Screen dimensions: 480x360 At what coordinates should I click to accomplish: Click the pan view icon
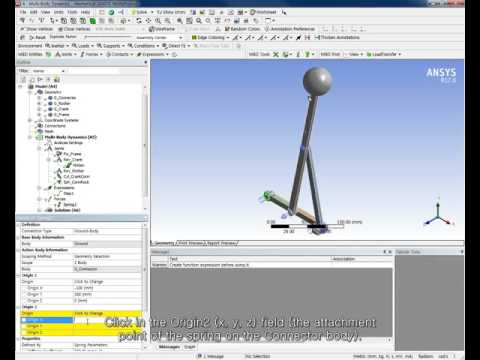click(148, 21)
